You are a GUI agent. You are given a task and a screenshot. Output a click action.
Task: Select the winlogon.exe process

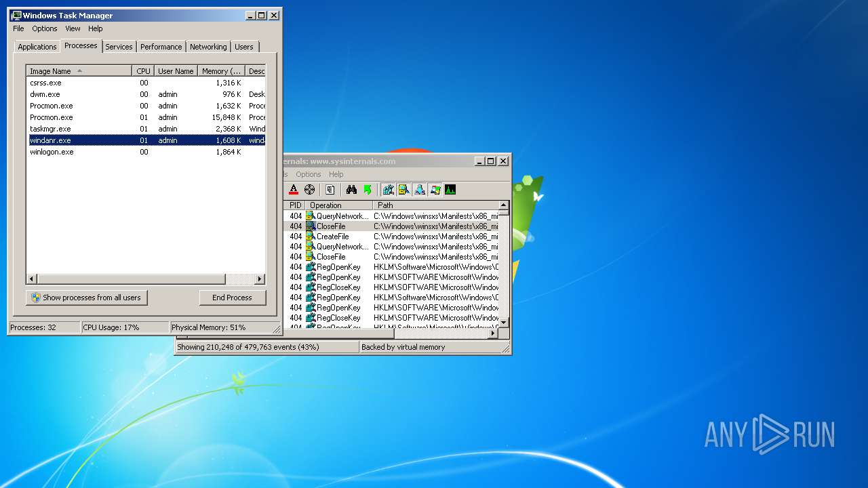pos(146,152)
